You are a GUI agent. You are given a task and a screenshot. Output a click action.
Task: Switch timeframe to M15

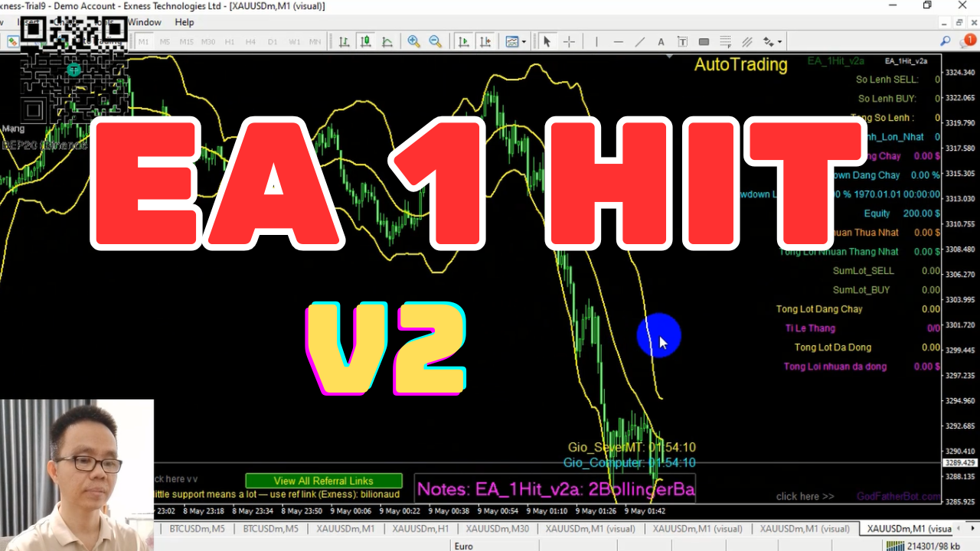186,41
